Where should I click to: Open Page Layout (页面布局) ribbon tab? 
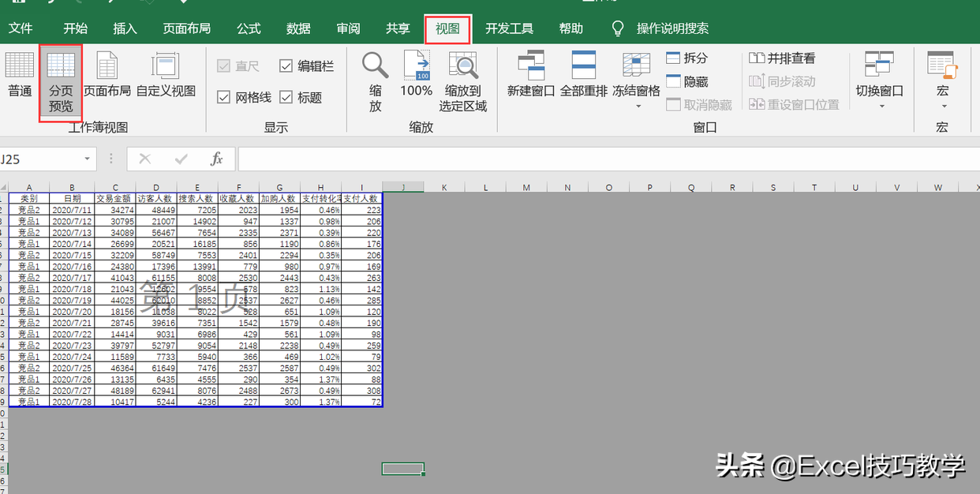pos(187,28)
